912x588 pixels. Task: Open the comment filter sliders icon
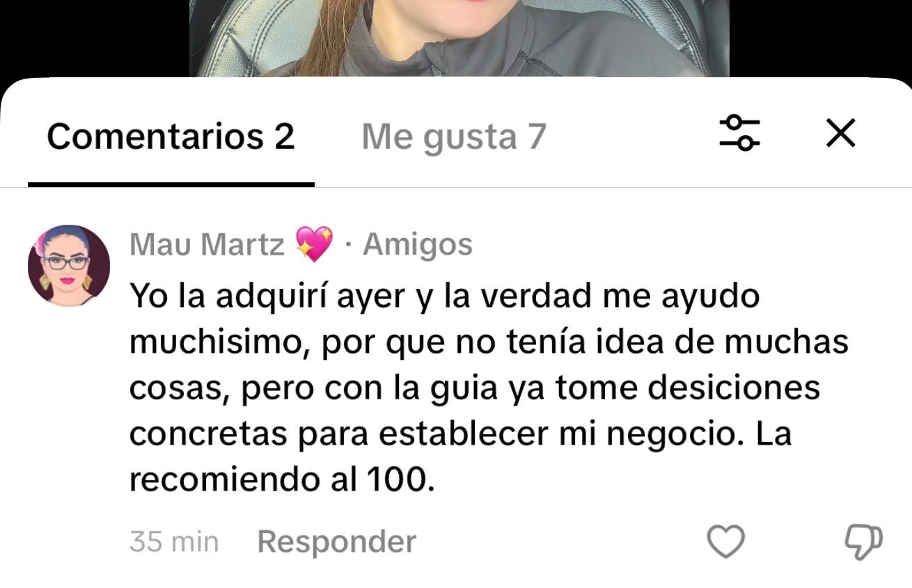739,132
